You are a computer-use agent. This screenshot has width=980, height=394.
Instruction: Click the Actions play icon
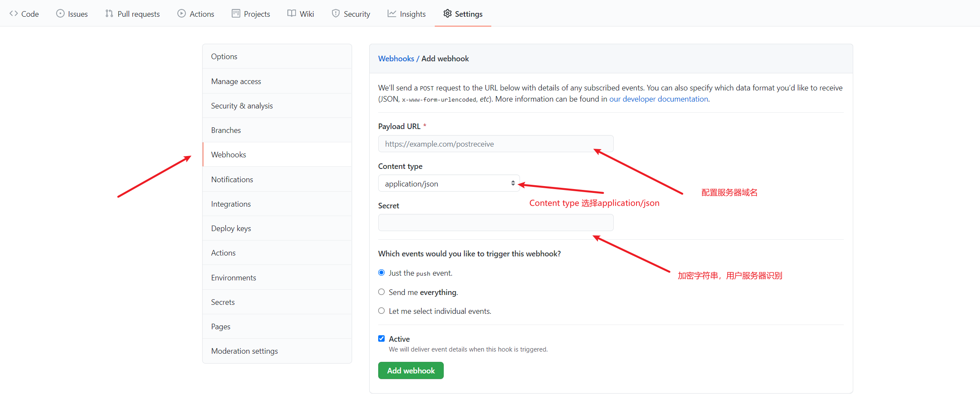182,14
